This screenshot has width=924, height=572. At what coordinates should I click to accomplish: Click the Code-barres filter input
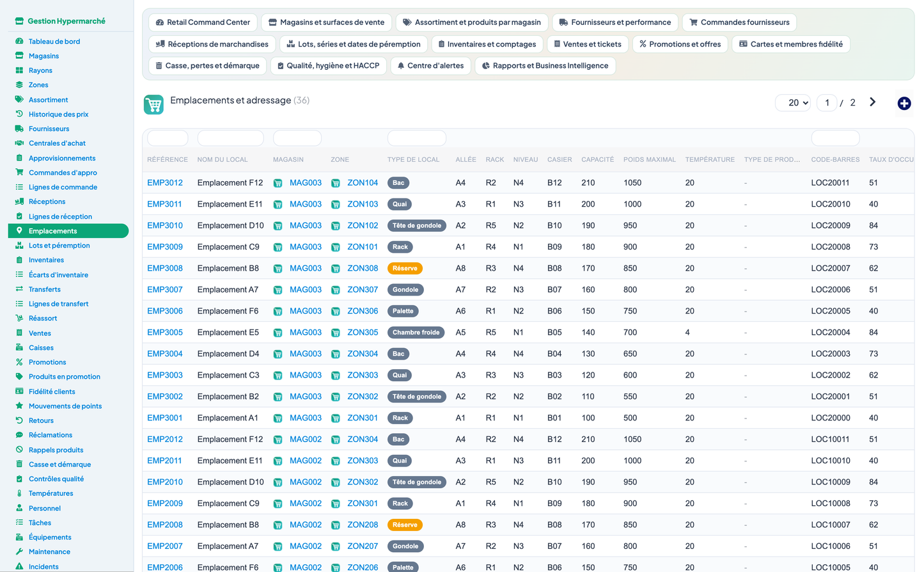point(835,138)
